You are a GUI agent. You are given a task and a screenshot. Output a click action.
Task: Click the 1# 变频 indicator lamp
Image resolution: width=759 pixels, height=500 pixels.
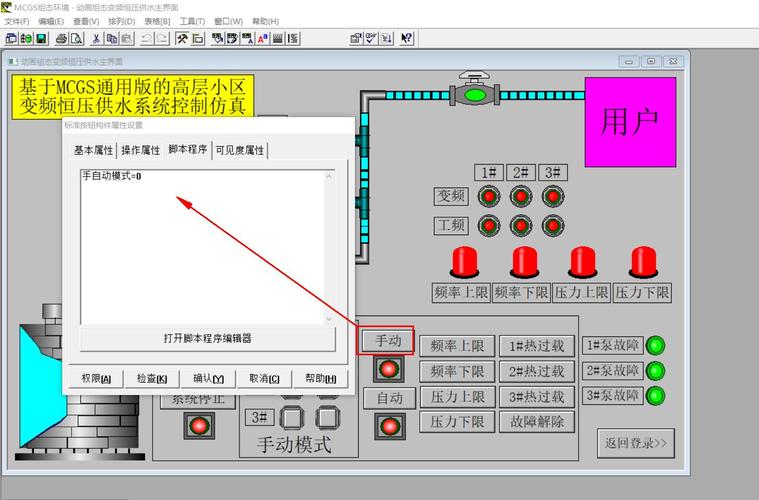(488, 196)
